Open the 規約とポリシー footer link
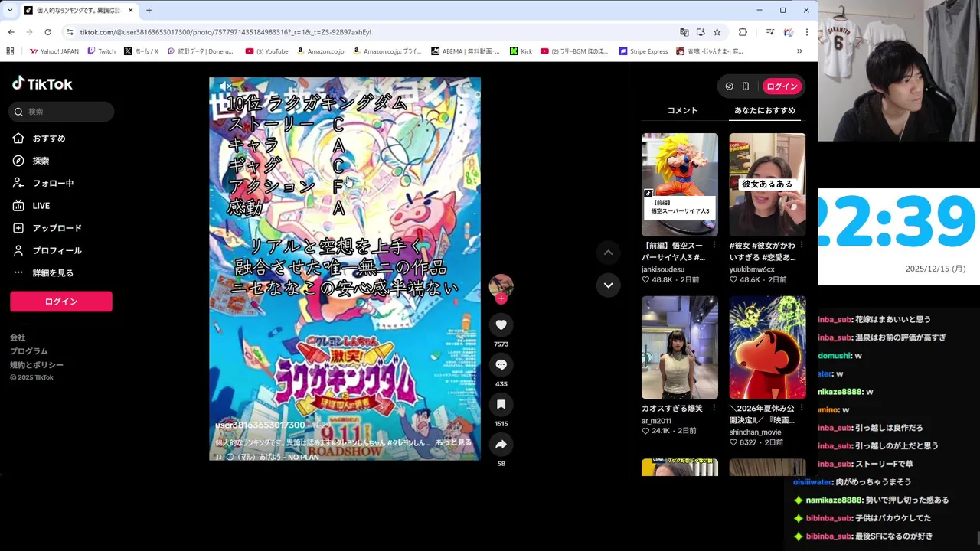The image size is (980, 551). pos(37,365)
